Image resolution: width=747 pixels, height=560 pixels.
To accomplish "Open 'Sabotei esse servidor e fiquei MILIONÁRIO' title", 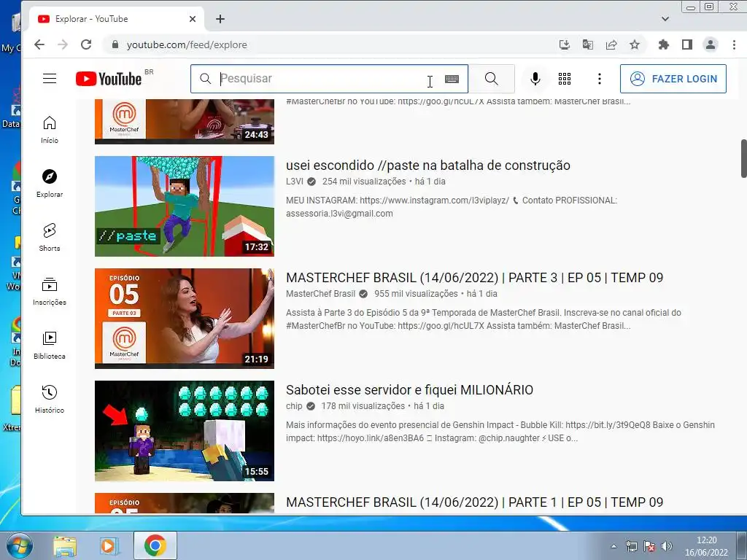I will click(x=409, y=390).
